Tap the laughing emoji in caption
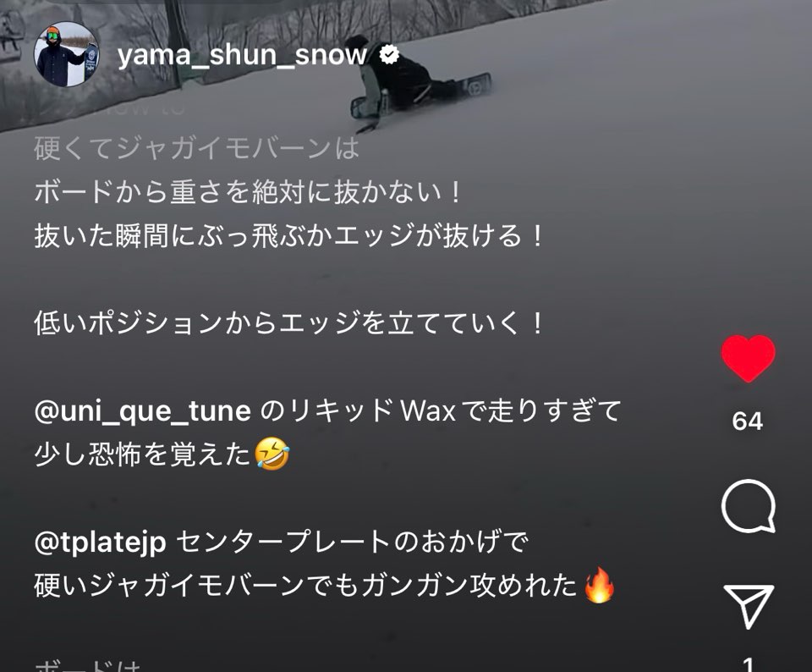This screenshot has height=672, width=812. coord(272,454)
